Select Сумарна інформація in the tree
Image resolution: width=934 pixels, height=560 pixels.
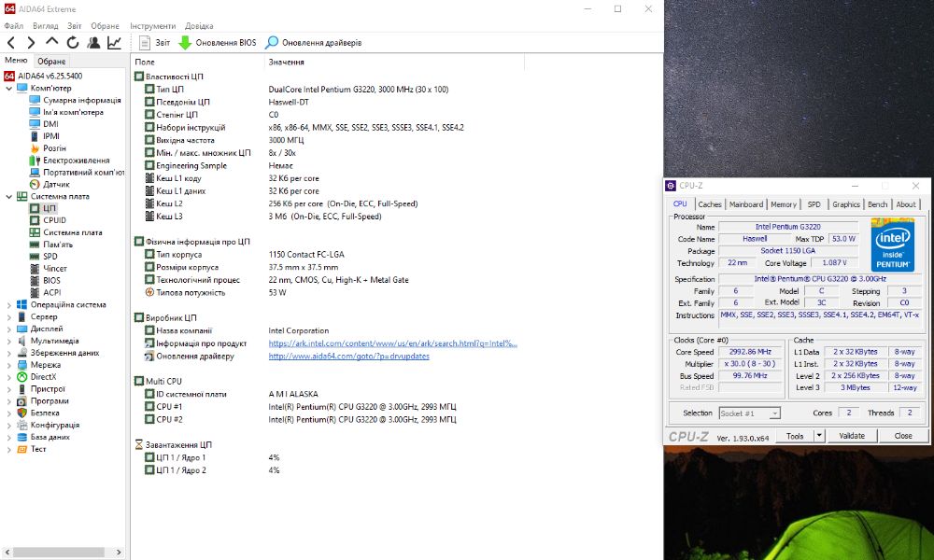tap(81, 100)
